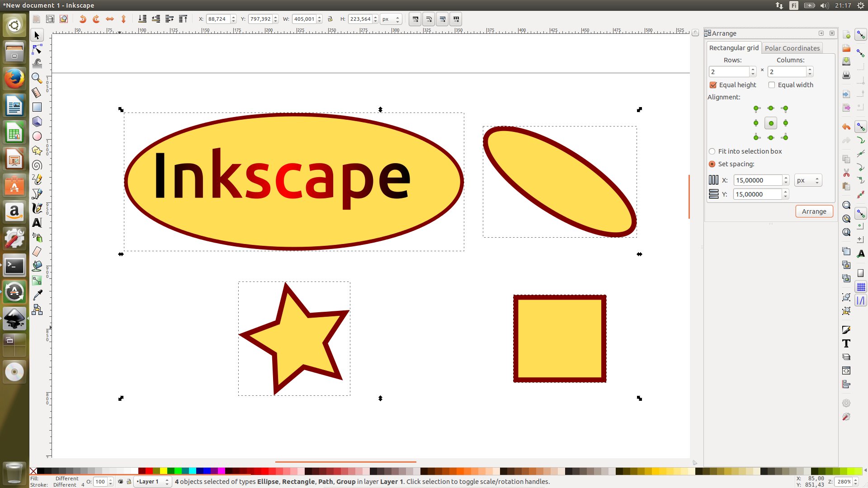868x488 pixels.
Task: Select the Text tool
Action: 37,223
